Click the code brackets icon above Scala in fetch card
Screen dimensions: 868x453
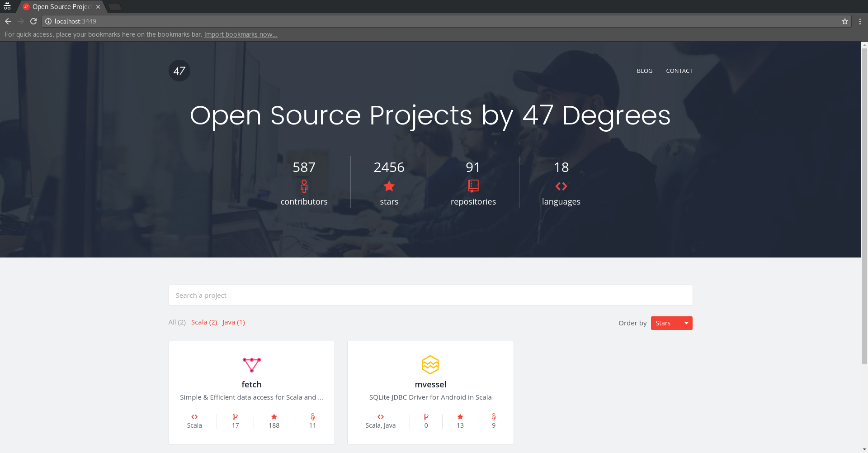(194, 417)
